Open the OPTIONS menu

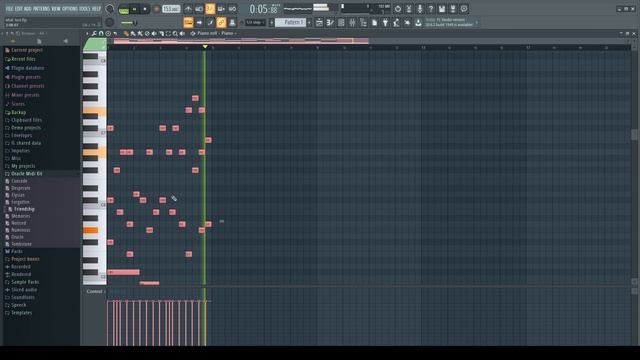click(71, 9)
